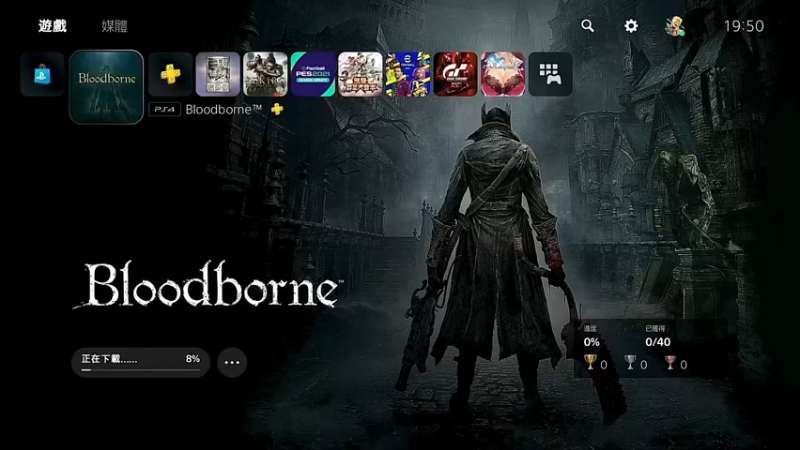The height and width of the screenshot is (450, 800).
Task: Open the Game Library icon
Action: click(550, 74)
